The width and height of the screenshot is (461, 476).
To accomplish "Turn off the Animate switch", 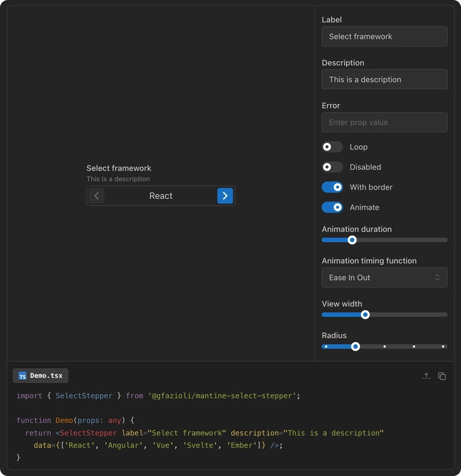I will 332,207.
